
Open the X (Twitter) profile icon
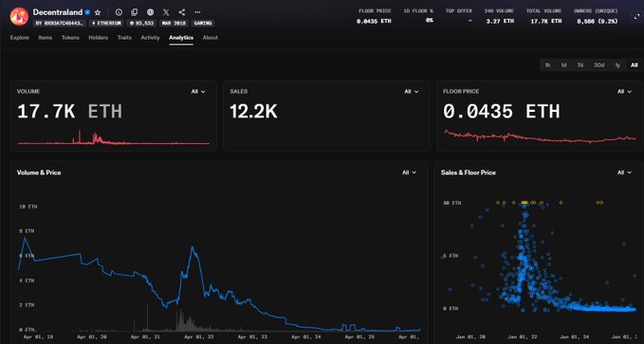pyautogui.click(x=166, y=12)
